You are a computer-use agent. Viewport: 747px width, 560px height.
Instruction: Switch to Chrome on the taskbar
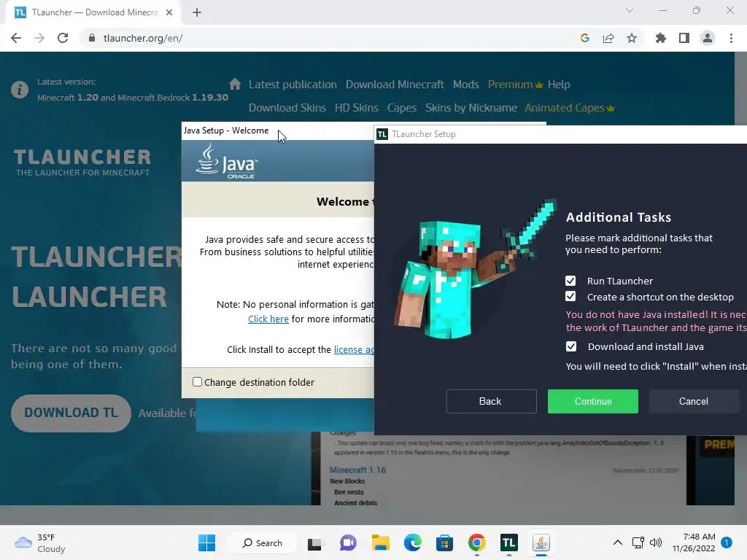[x=477, y=542]
